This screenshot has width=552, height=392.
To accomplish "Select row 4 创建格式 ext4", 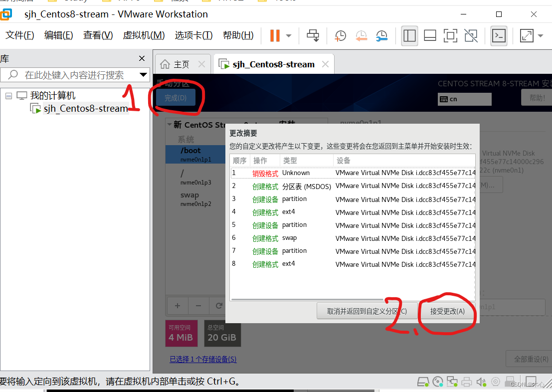I will (x=353, y=212).
